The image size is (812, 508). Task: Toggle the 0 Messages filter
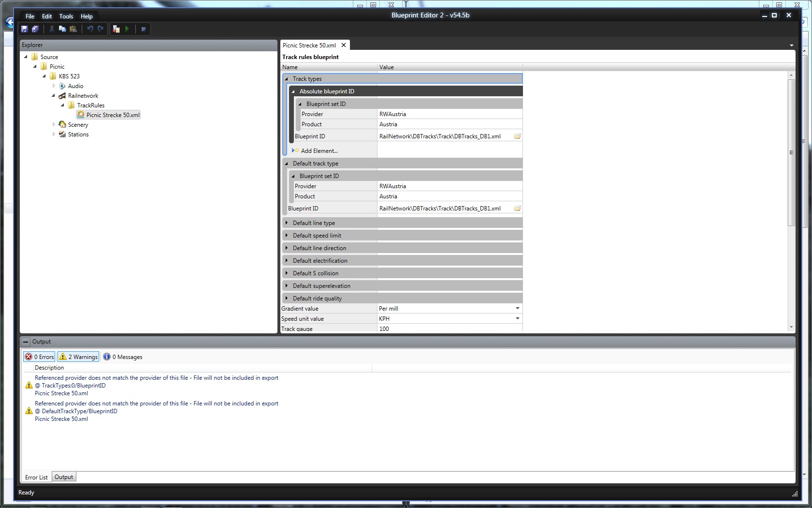(x=123, y=357)
